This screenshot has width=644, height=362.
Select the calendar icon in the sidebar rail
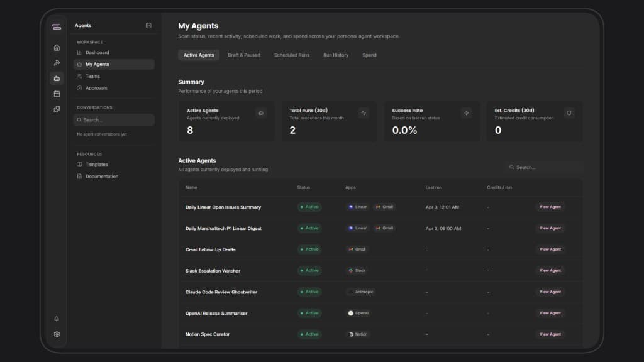pyautogui.click(x=57, y=93)
